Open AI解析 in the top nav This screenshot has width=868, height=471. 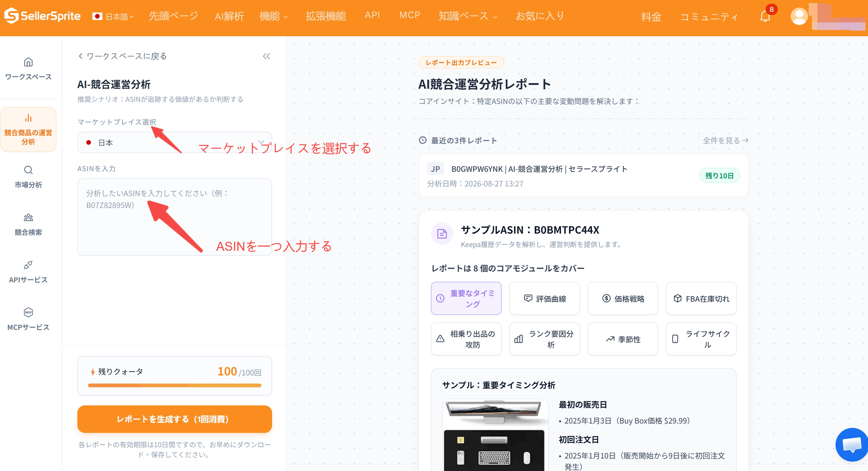229,16
